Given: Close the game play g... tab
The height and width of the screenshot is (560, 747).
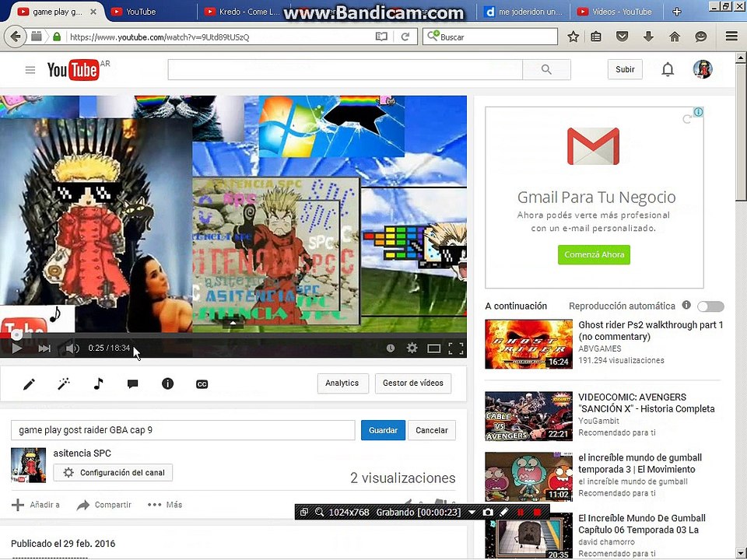Looking at the screenshot, I should click(x=93, y=12).
